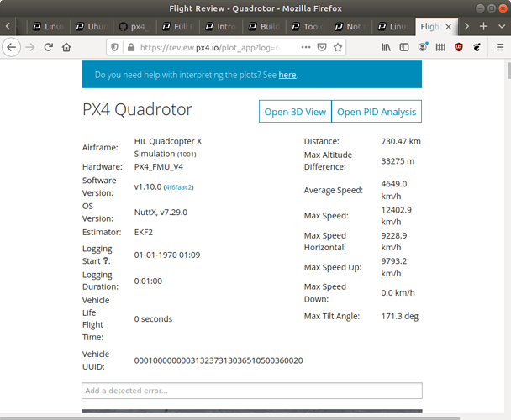
Task: Open tracking protection shield in URL bar
Action: (x=114, y=48)
